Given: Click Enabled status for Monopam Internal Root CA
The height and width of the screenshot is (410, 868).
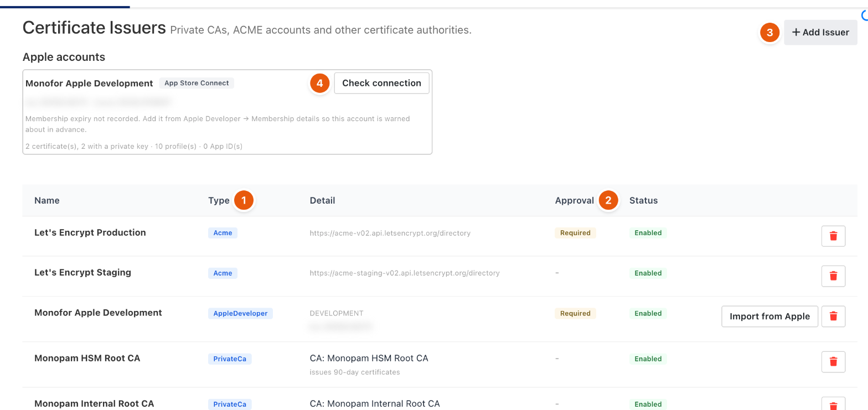Looking at the screenshot, I should pos(648,404).
